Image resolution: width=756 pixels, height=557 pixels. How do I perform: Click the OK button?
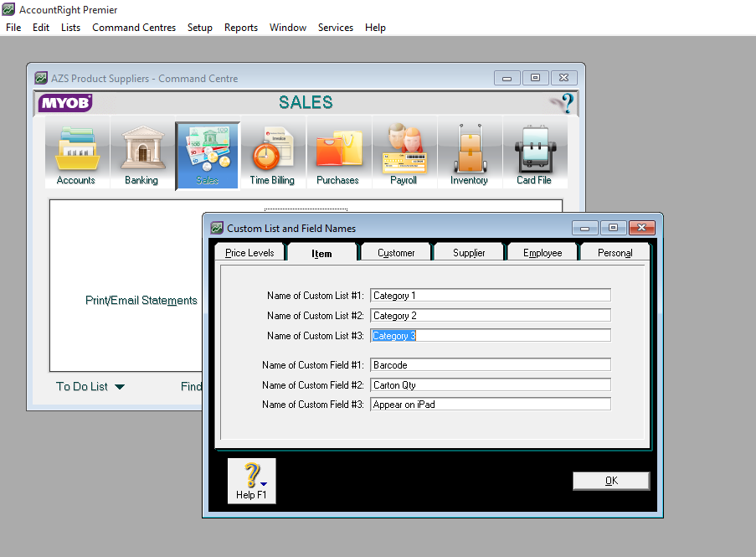point(611,481)
